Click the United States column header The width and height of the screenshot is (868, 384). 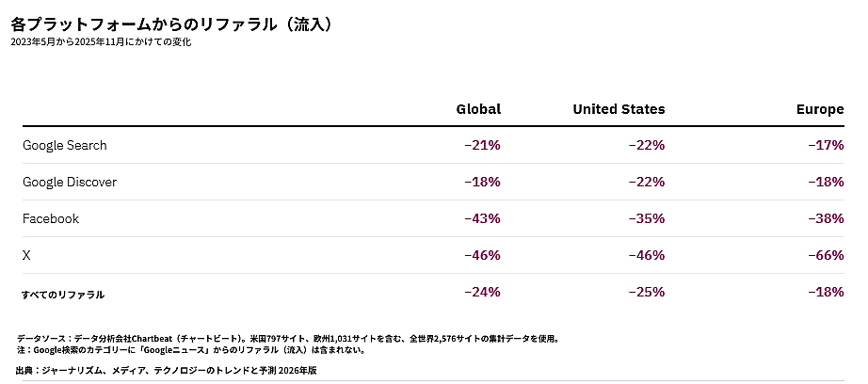tap(619, 109)
